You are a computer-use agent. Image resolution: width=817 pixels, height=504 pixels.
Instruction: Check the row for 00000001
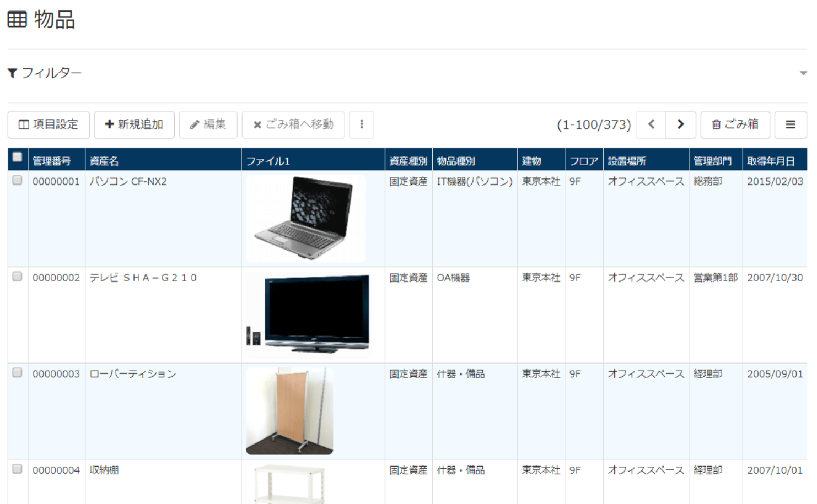[x=18, y=181]
